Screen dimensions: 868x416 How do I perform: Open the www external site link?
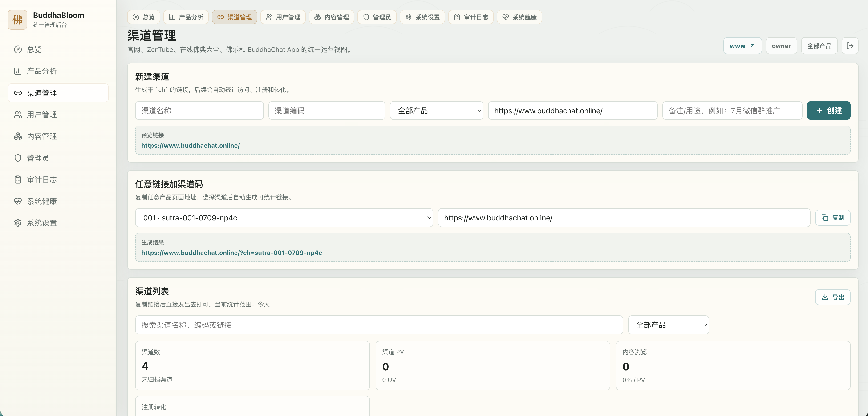[x=742, y=46]
